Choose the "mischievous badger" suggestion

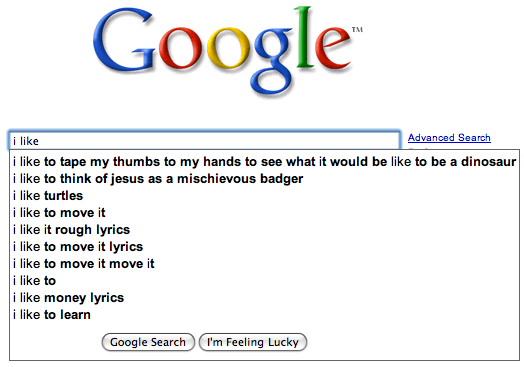264,179
